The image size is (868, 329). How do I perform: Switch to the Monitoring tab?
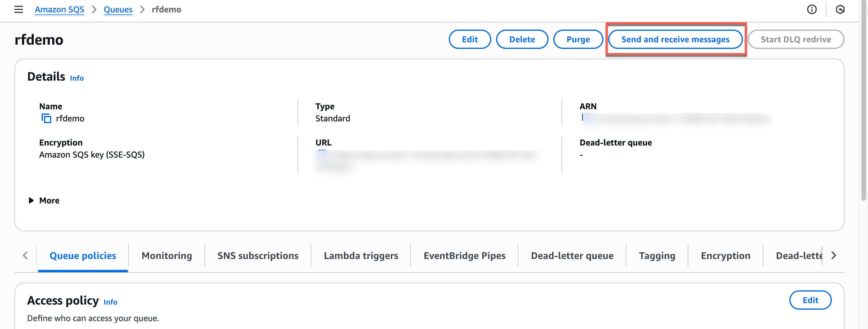(167, 255)
